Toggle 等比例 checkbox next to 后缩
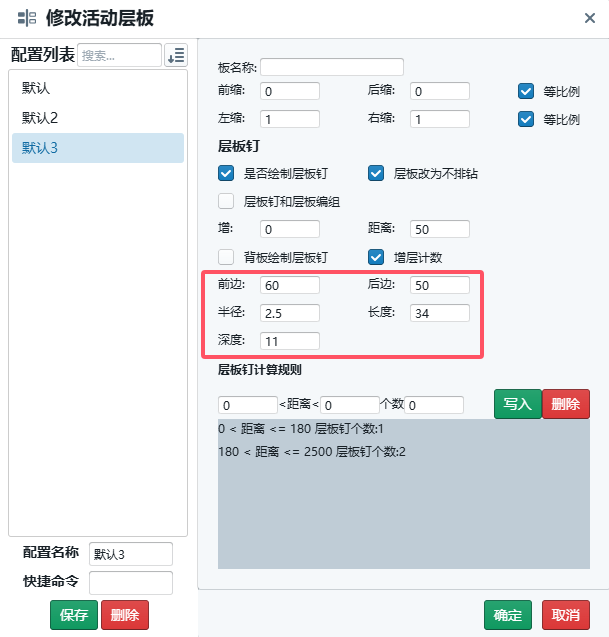This screenshot has height=637, width=609. coord(526,91)
